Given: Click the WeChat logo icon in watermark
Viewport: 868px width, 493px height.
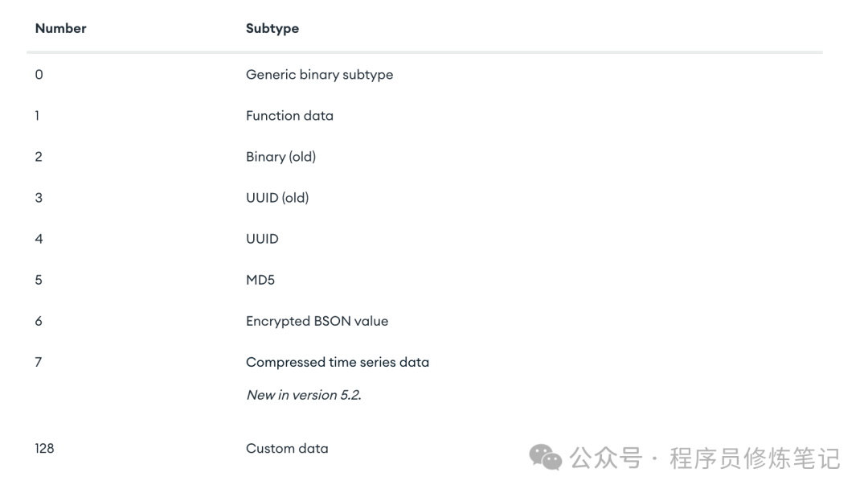Looking at the screenshot, I should (546, 458).
